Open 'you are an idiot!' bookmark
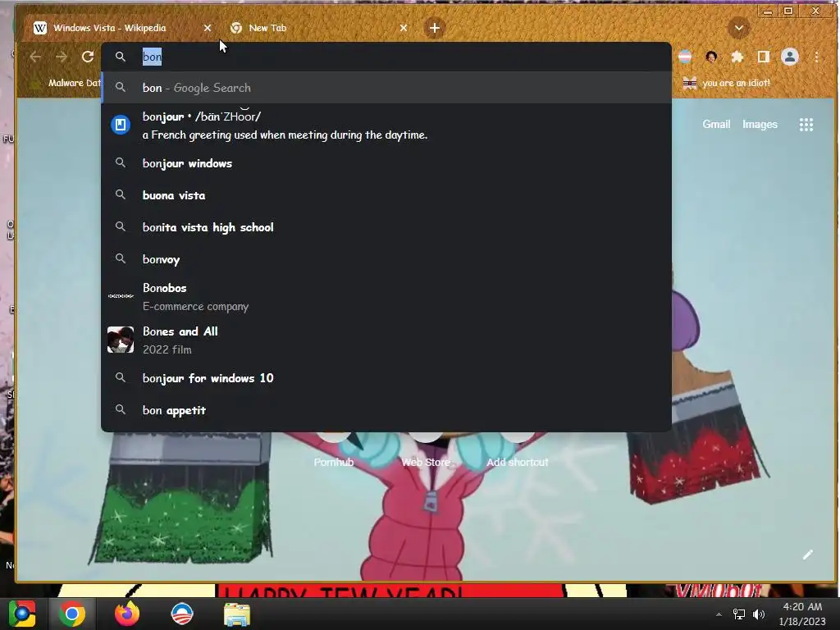 point(726,83)
